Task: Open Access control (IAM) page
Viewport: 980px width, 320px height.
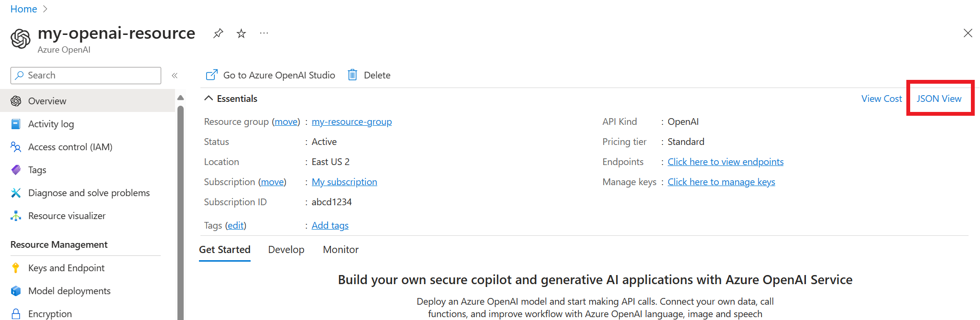Action: 70,147
